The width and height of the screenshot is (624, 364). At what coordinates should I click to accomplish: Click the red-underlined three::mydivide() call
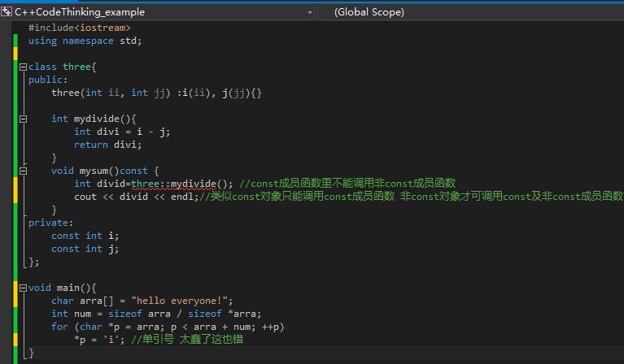pos(182,184)
